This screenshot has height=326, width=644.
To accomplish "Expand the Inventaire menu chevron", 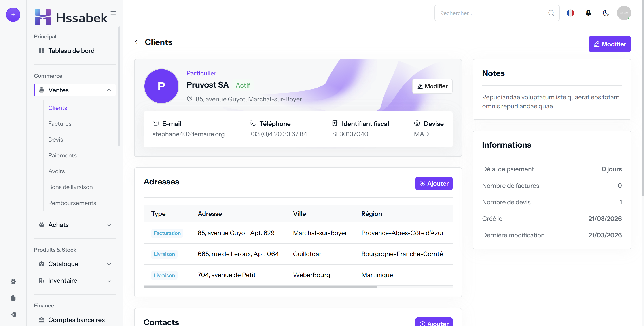I will (109, 281).
